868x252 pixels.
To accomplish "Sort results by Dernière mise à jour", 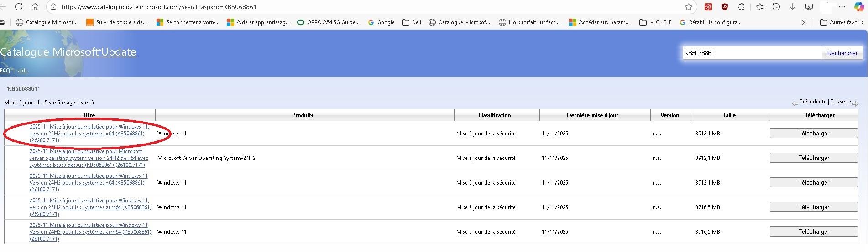I will (592, 115).
